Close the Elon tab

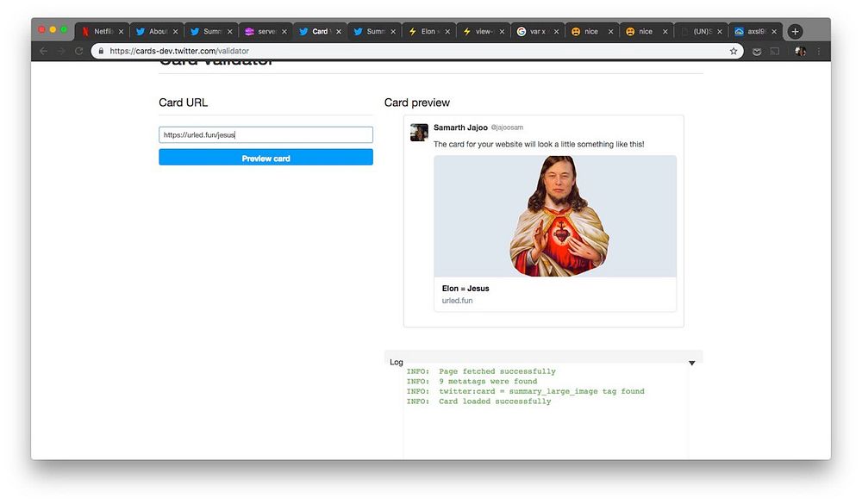coord(447,32)
